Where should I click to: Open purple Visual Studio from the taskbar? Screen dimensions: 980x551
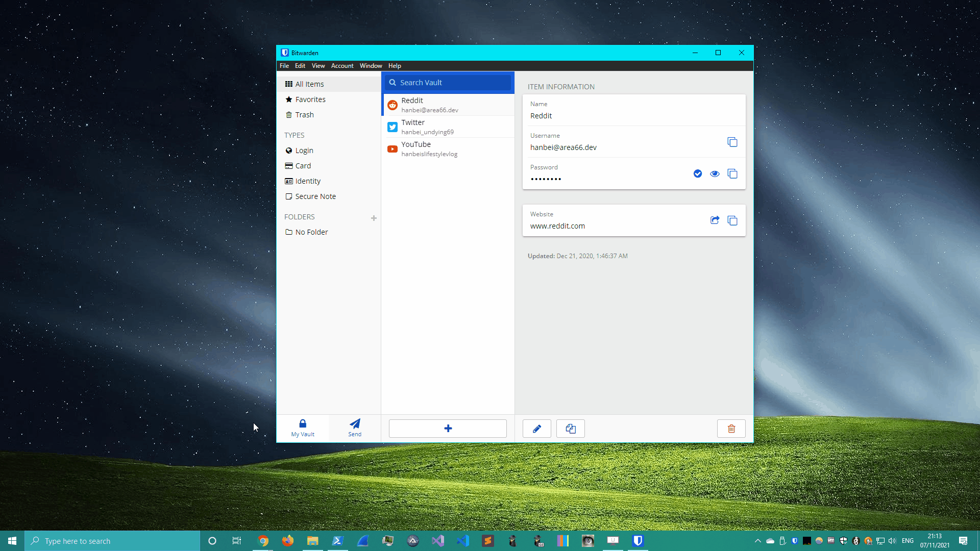pyautogui.click(x=438, y=541)
